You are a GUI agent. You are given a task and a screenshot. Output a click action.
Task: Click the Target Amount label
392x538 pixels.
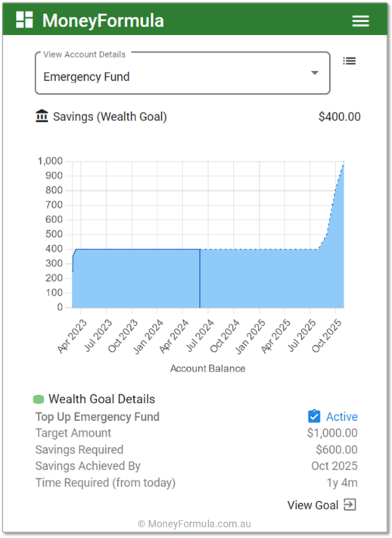(x=73, y=433)
